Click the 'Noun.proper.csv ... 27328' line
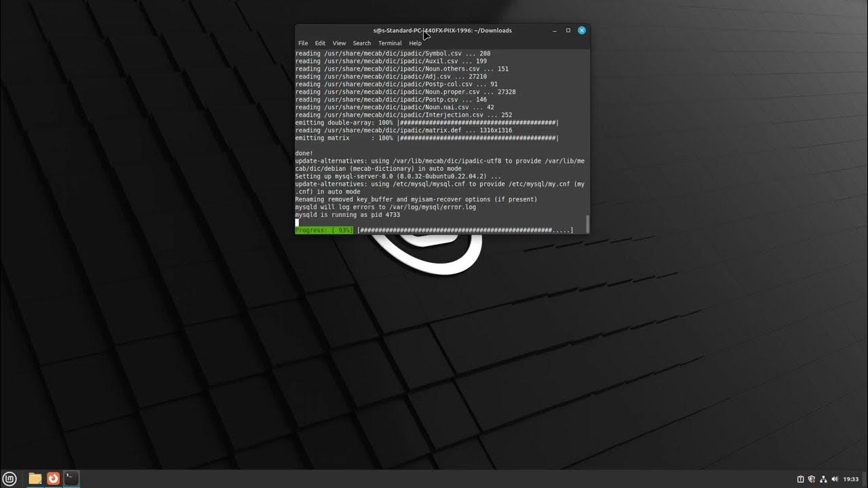This screenshot has height=488, width=868. [x=405, y=92]
